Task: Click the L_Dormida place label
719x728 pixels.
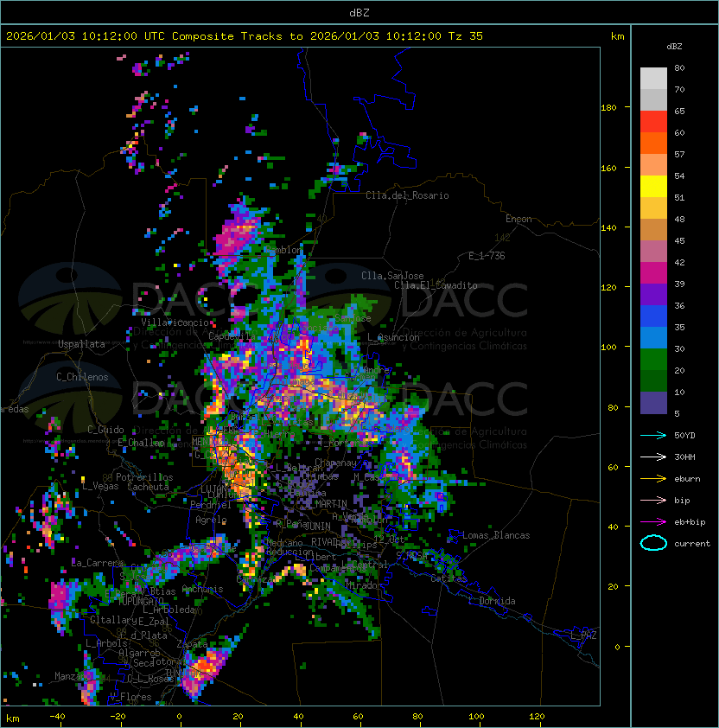Action: [492, 601]
